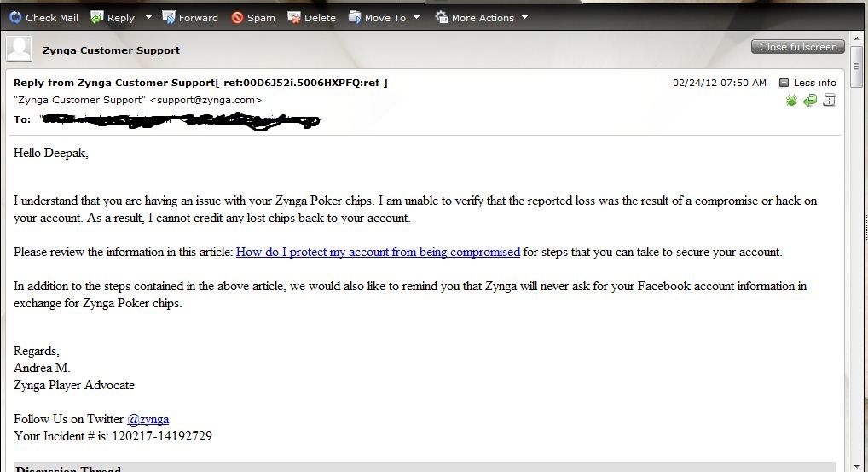The width and height of the screenshot is (868, 472).
Task: Click the Zynga Player Advocate signature line
Action: [74, 385]
